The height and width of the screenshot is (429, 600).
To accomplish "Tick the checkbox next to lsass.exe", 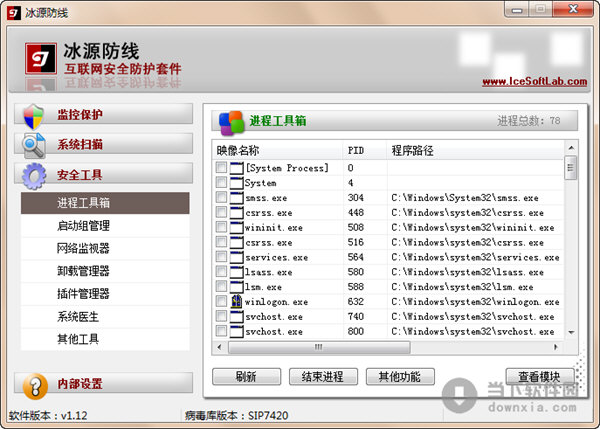I will (x=221, y=272).
